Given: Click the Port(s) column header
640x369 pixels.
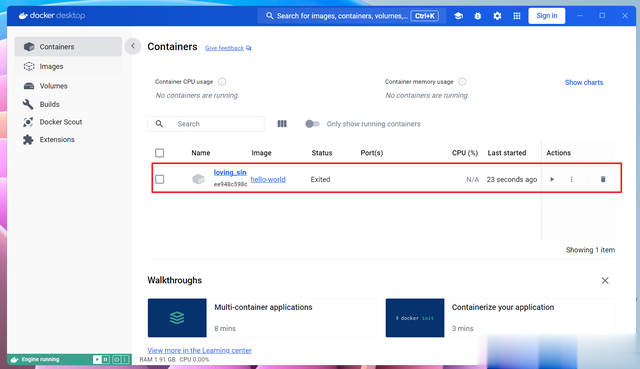Looking at the screenshot, I should (x=371, y=153).
